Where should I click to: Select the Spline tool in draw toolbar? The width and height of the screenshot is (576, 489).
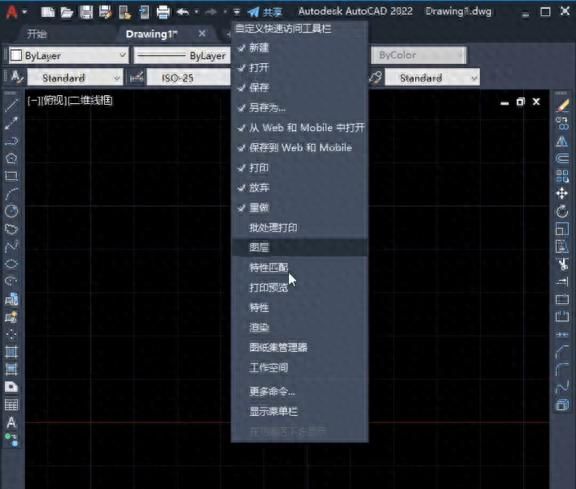(x=11, y=246)
